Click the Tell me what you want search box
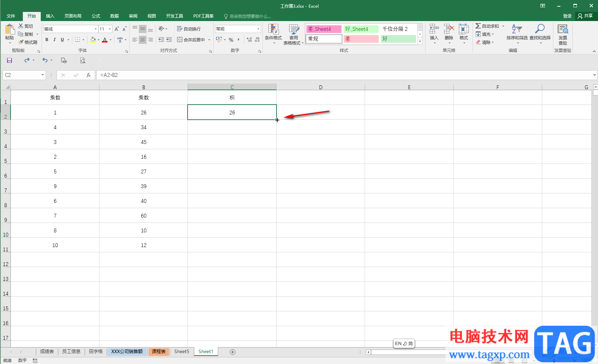This screenshot has width=598, height=364. point(247,16)
